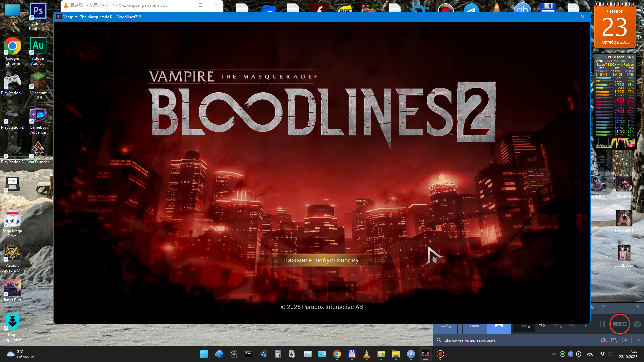Expand speaker sound dropdown chevron
The height and width of the screenshot is (362, 644).
coord(542,330)
